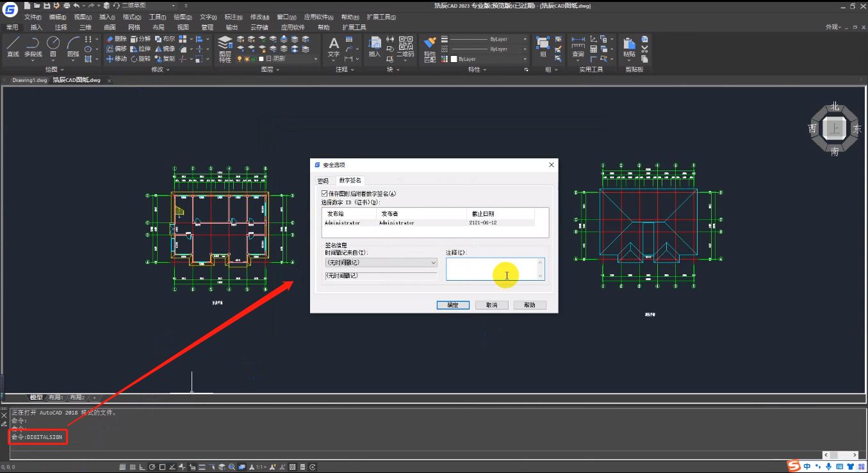The height and width of the screenshot is (473, 868).
Task: Click the 插入 block insert icon
Action: click(375, 47)
